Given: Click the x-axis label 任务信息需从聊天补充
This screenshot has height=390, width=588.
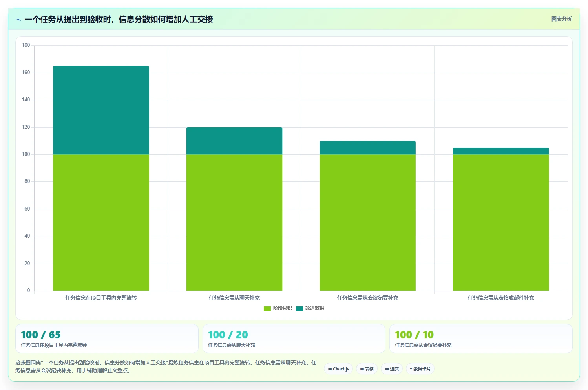Looking at the screenshot, I should [x=234, y=298].
